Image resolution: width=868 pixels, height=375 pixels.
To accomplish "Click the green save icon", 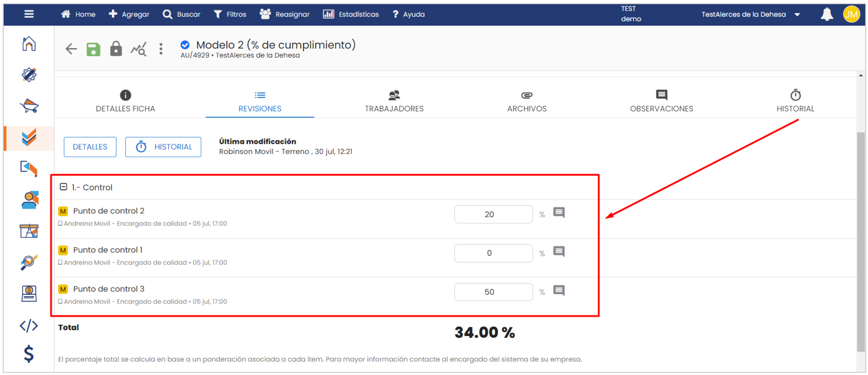I will pyautogui.click(x=93, y=49).
